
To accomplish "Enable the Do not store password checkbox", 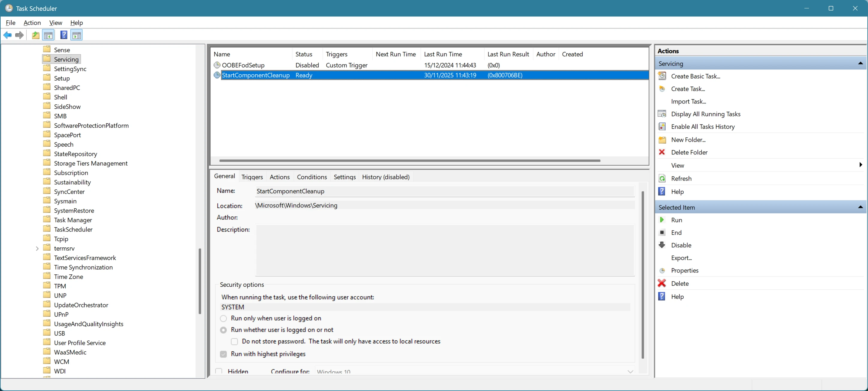I will [x=234, y=342].
